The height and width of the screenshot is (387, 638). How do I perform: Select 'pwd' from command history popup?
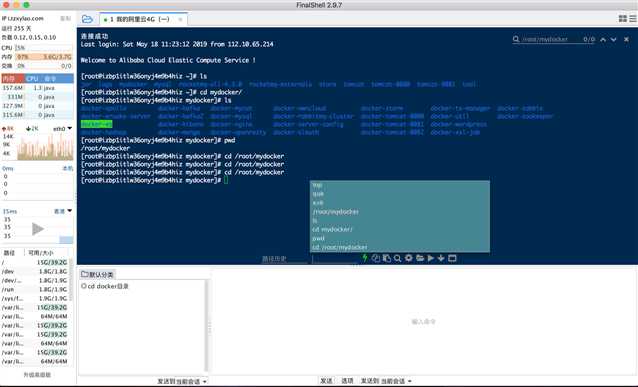point(400,238)
